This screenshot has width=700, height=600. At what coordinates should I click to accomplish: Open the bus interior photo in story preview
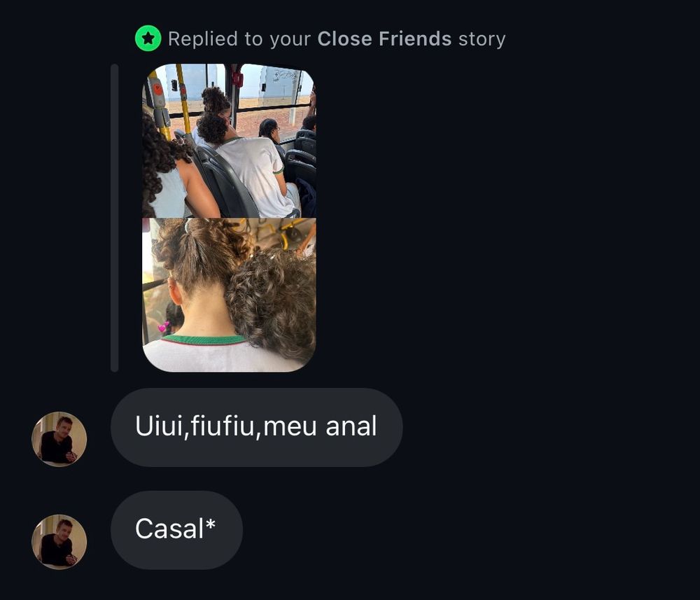pos(229,141)
